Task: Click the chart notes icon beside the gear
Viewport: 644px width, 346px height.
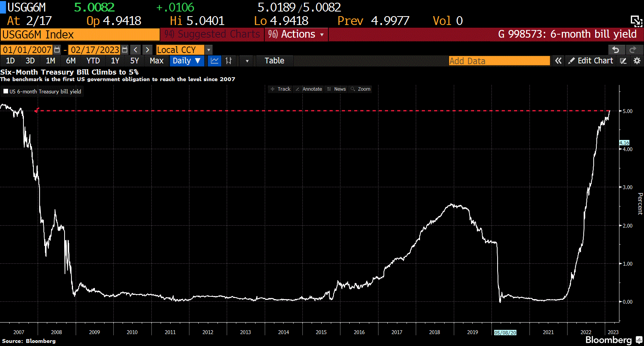Action: (x=623, y=61)
